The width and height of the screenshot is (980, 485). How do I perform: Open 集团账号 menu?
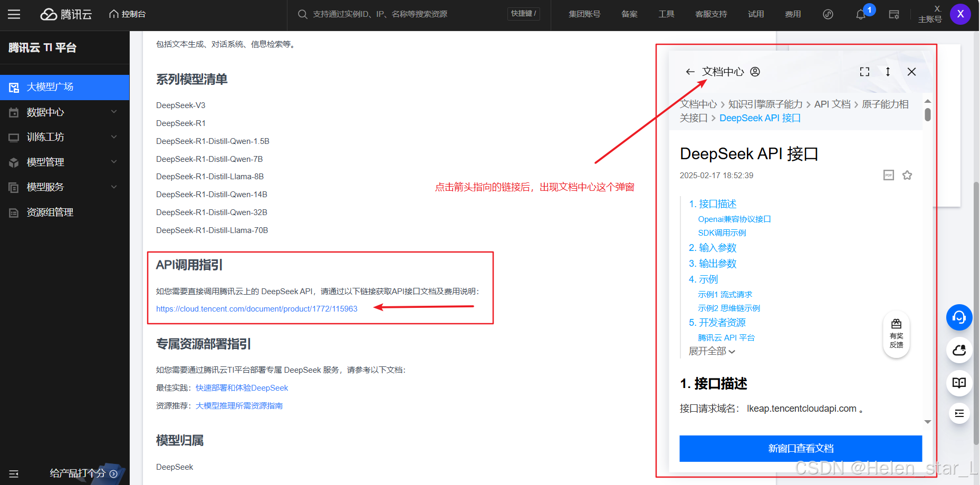click(584, 14)
